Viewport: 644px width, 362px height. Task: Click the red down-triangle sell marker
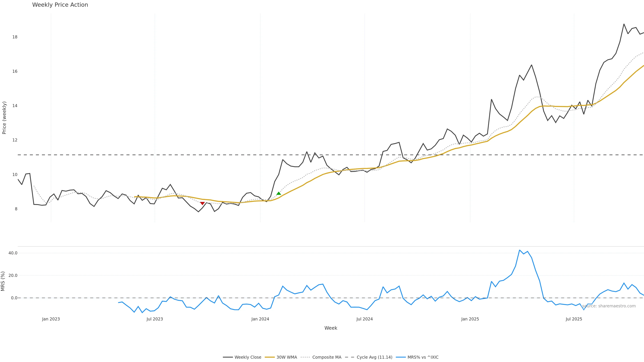click(202, 203)
